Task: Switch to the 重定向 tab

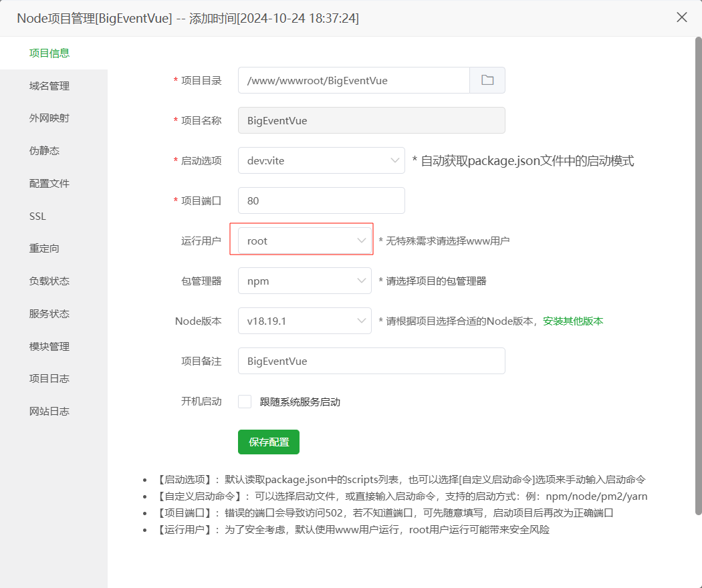Action: 45,249
